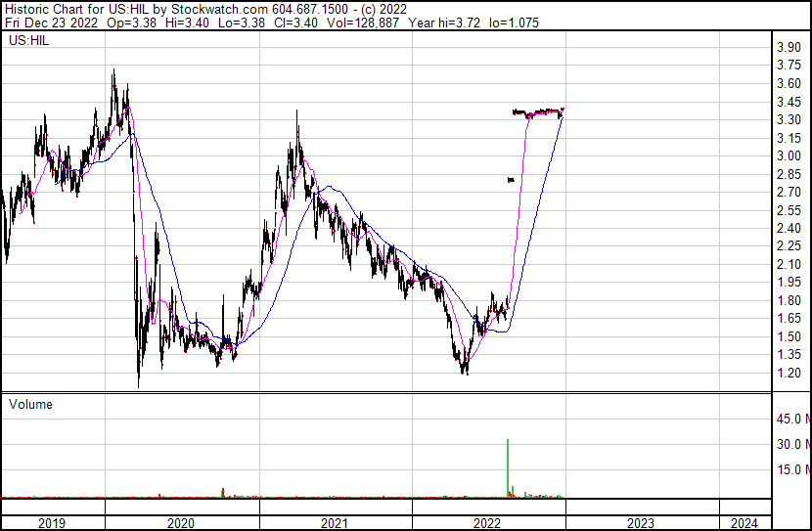Click the isolated price bar near 2.80
The height and width of the screenshot is (531, 812).
511,179
